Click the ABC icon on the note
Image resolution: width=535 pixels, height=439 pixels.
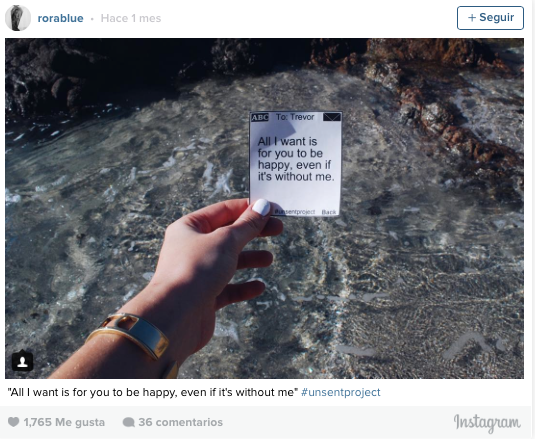[x=260, y=117]
